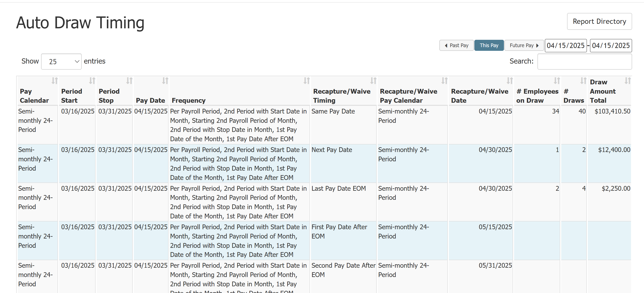Image resolution: width=644 pixels, height=293 pixels.
Task: Click the Draw Amount Total header text
Action: (603, 91)
